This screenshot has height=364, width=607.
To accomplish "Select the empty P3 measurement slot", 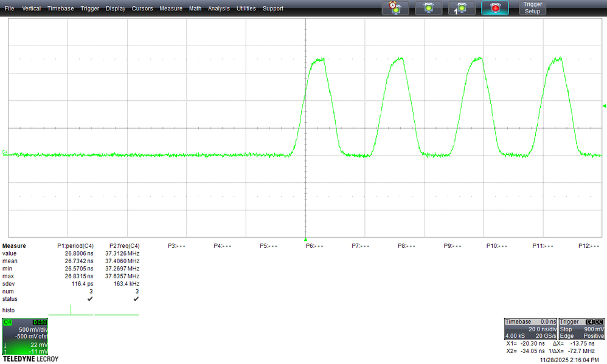I will click(176, 246).
